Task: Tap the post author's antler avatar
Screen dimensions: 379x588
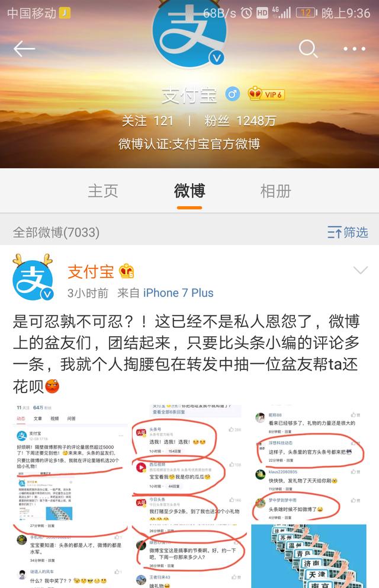Action: pyautogui.click(x=33, y=277)
